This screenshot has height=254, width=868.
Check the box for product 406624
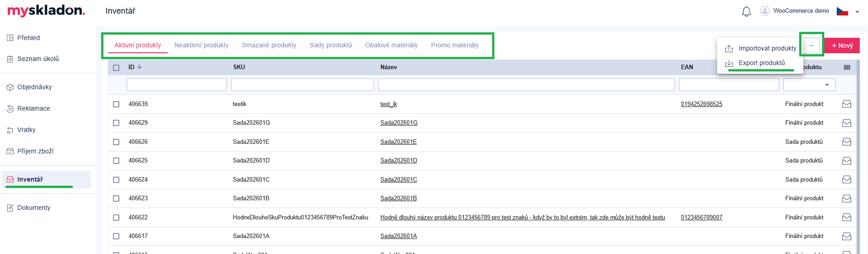116,180
